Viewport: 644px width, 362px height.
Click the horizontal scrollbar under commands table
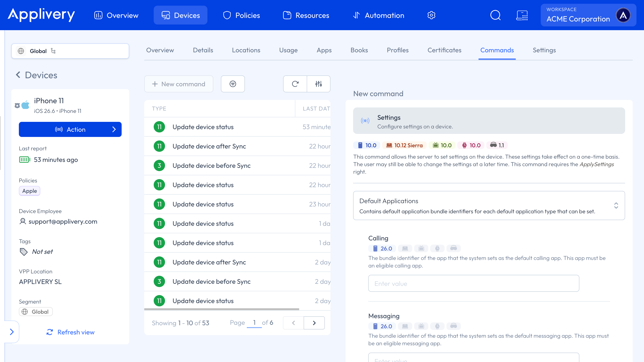[x=222, y=309]
